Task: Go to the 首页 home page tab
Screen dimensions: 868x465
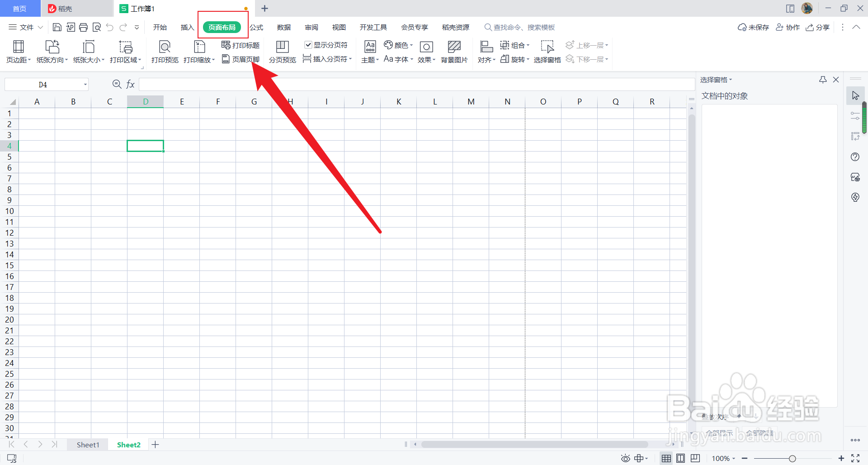Action: pyautogui.click(x=19, y=9)
